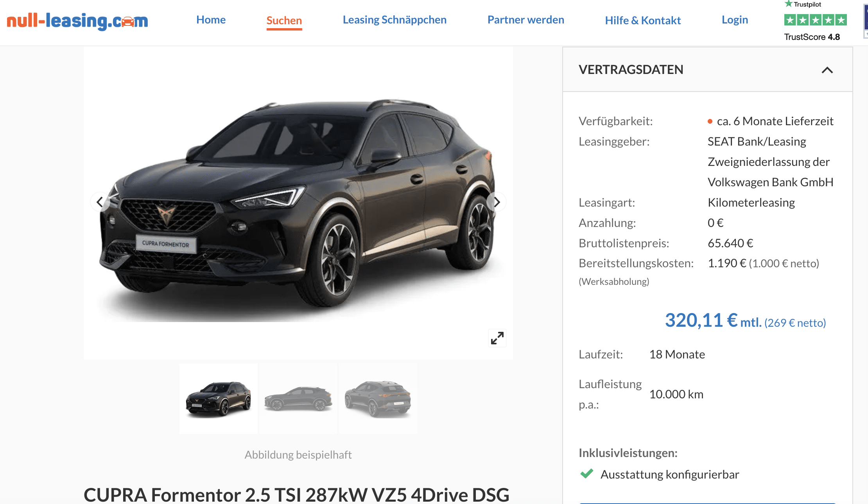This screenshot has height=504, width=868.
Task: Show the previous car image
Action: (100, 202)
